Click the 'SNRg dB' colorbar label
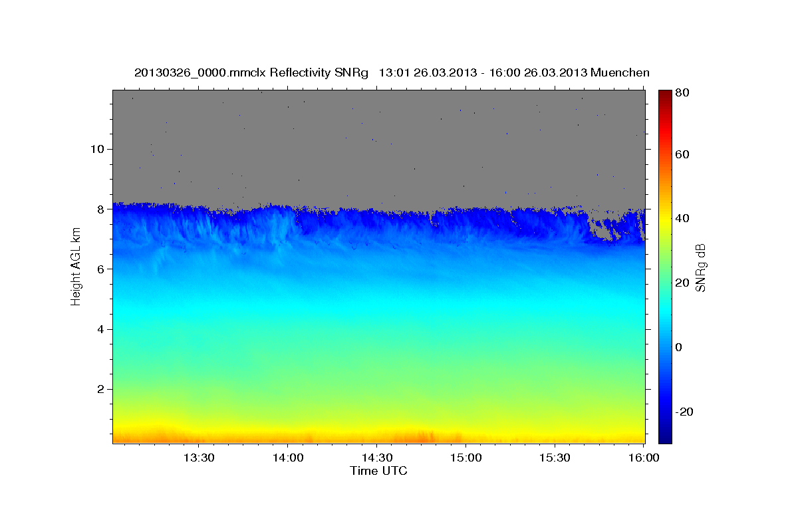Screen dimensions: 798x532 (700, 267)
